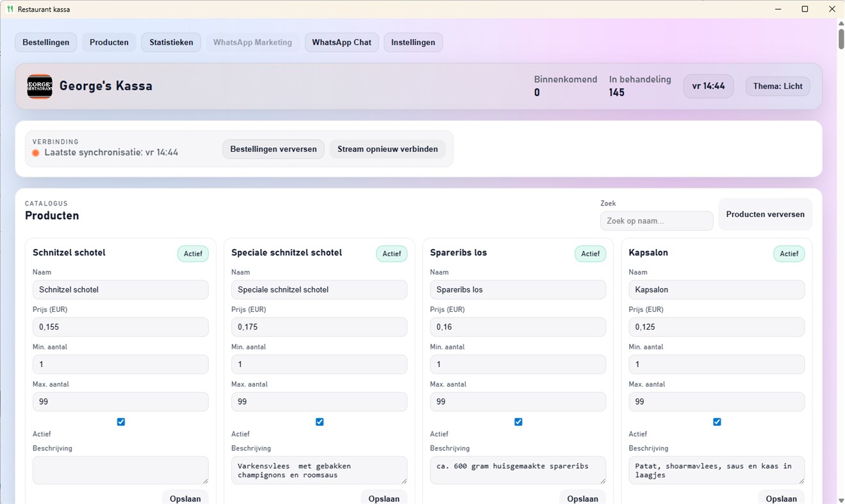Click the orange connection status dot
Image resolution: width=845 pixels, height=504 pixels.
(x=36, y=152)
